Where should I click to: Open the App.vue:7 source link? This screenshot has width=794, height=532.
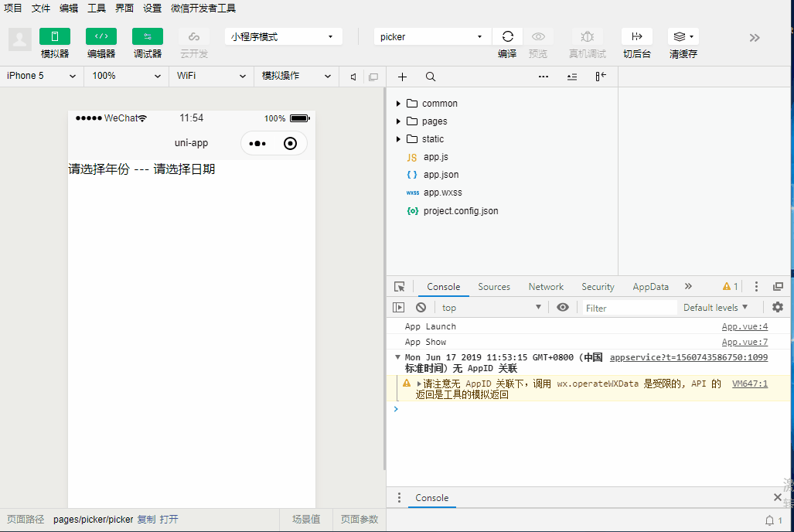[745, 342]
